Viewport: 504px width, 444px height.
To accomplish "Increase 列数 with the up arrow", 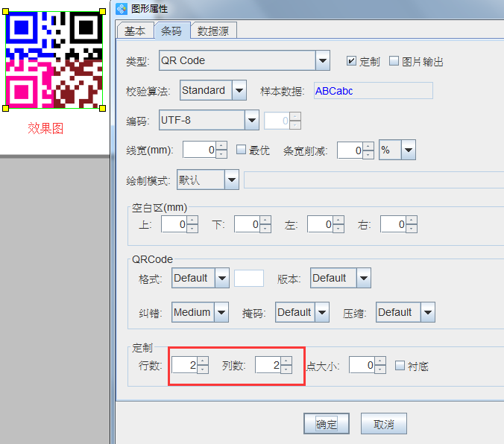I will [286, 361].
